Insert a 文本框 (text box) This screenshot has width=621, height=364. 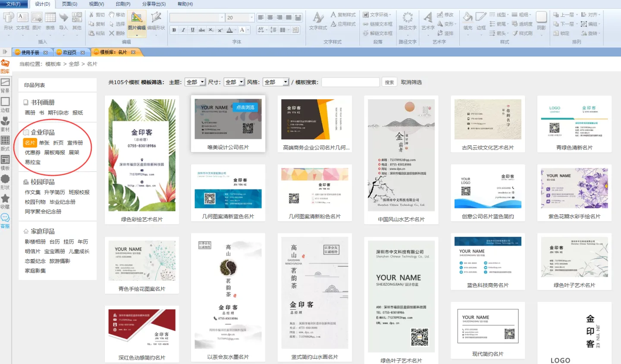tap(22, 21)
